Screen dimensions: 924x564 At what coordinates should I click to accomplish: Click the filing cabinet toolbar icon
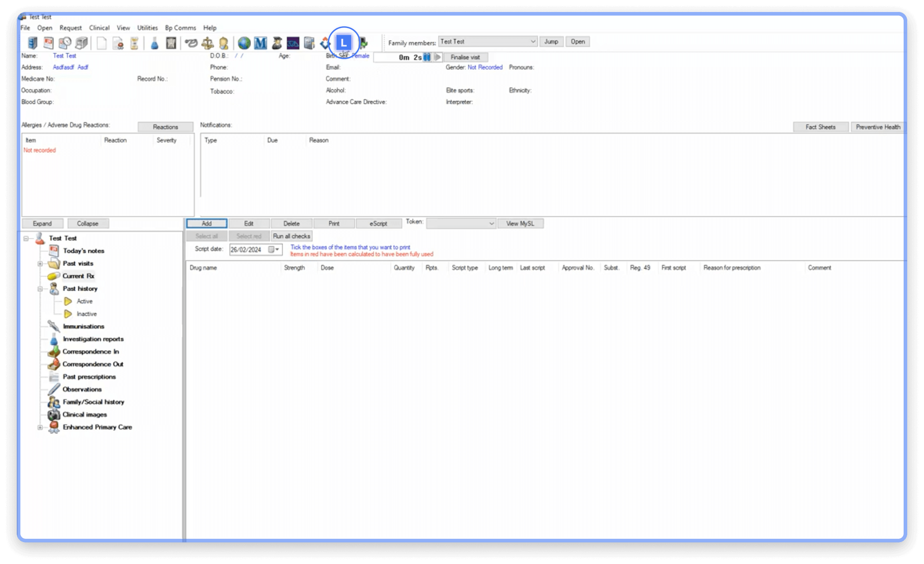[33, 43]
